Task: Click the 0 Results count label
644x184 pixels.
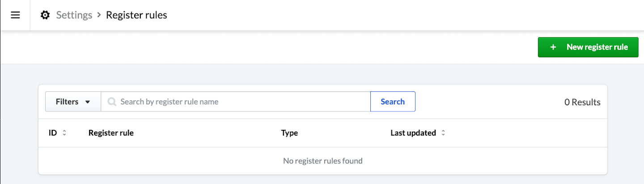Action: (582, 102)
